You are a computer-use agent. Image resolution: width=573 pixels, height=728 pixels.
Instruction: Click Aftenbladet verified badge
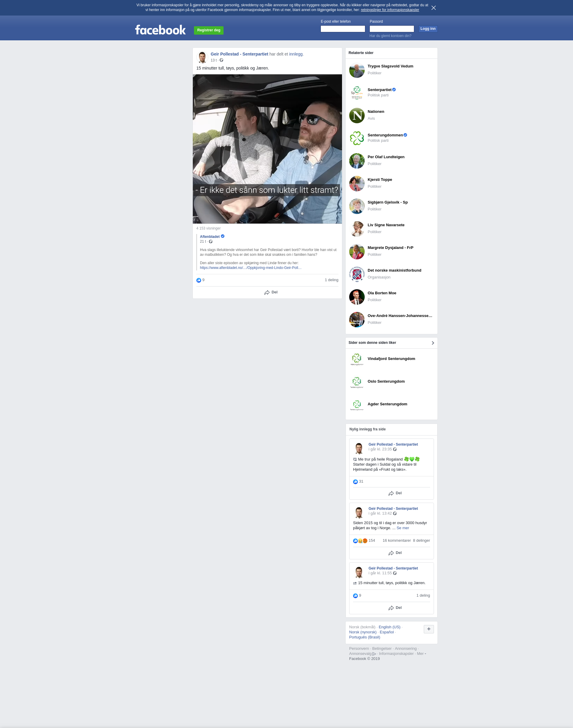[223, 236]
